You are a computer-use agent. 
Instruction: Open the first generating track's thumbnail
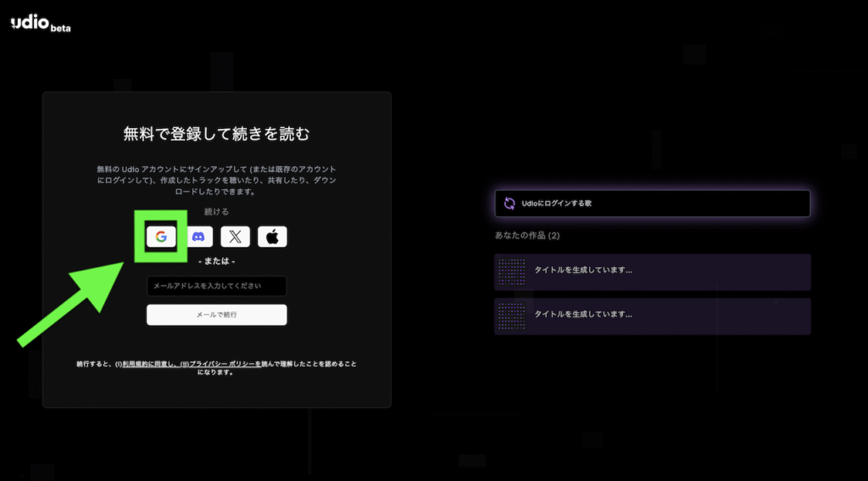[x=511, y=271]
